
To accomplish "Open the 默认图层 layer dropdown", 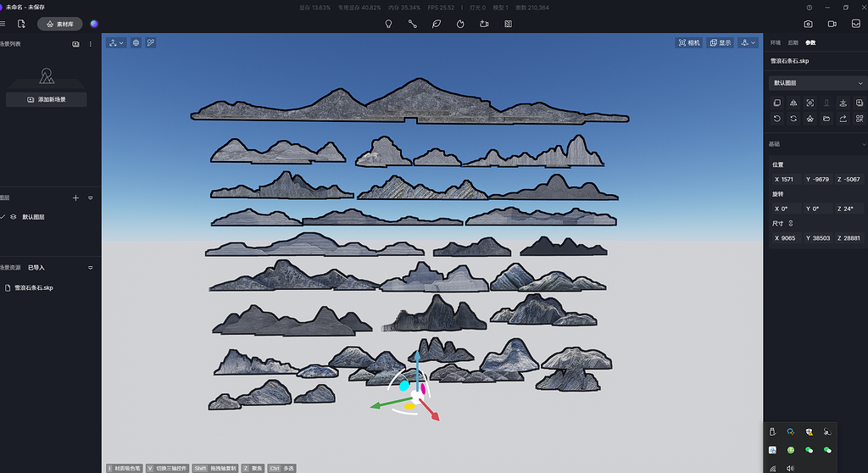I will (860, 83).
